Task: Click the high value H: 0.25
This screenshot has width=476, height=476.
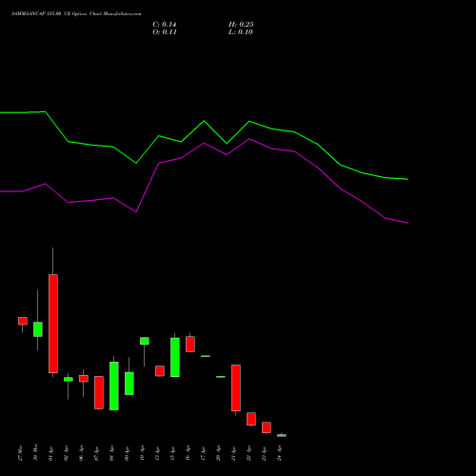Action: pos(241,25)
